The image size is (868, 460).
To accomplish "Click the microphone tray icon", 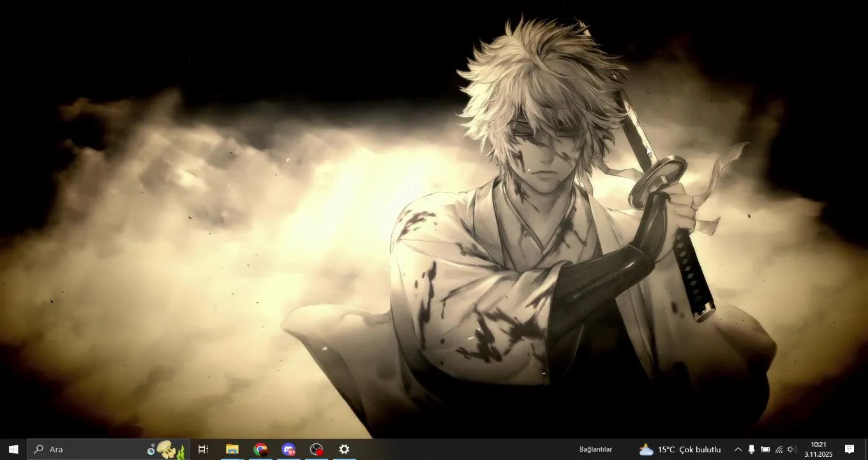I will pos(751,449).
